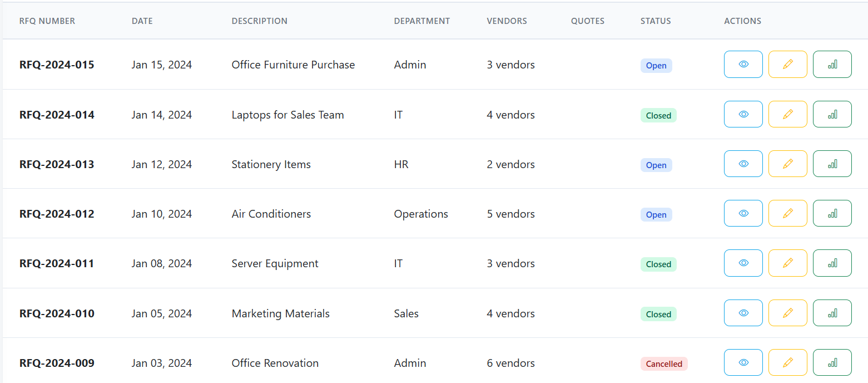Viewport: 868px width, 383px height.
Task: Compare quotes for Stationery Items RFQ
Action: 832,164
